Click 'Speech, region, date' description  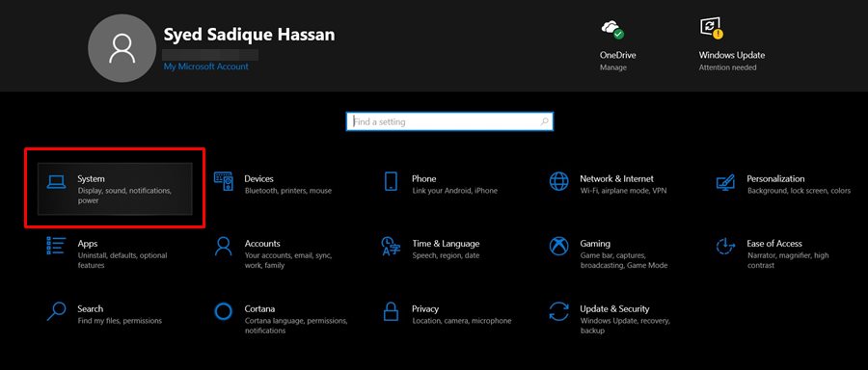click(446, 255)
